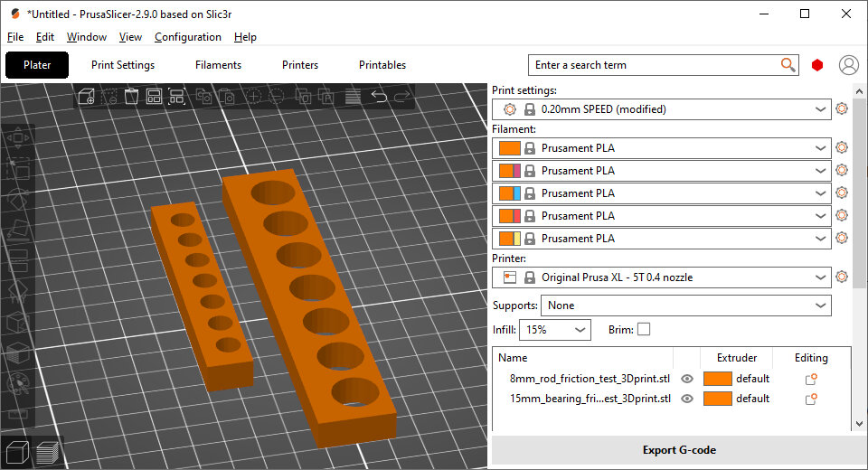Open the Window menu
868x470 pixels.
[87, 37]
